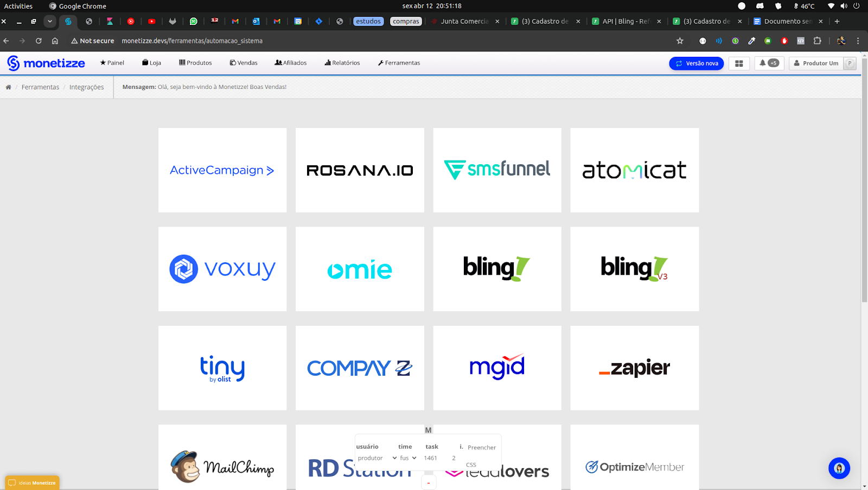Open the Not secure site info
This screenshot has height=490, width=868.
(93, 41)
